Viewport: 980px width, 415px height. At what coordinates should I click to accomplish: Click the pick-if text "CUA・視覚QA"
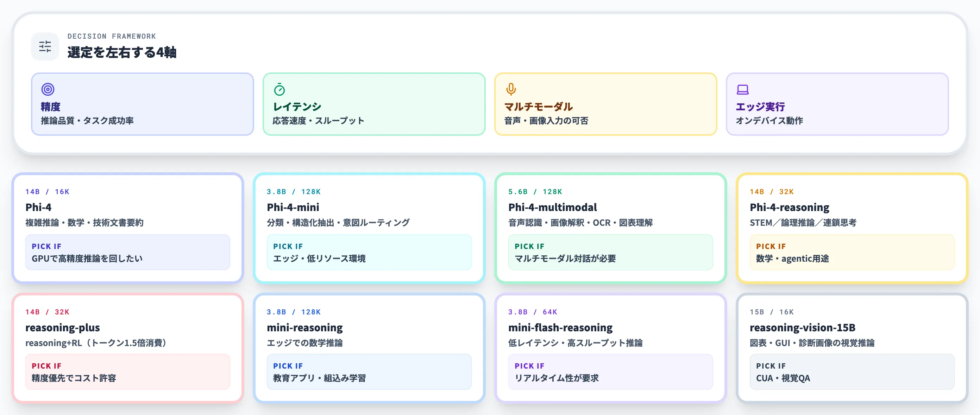[x=783, y=378]
